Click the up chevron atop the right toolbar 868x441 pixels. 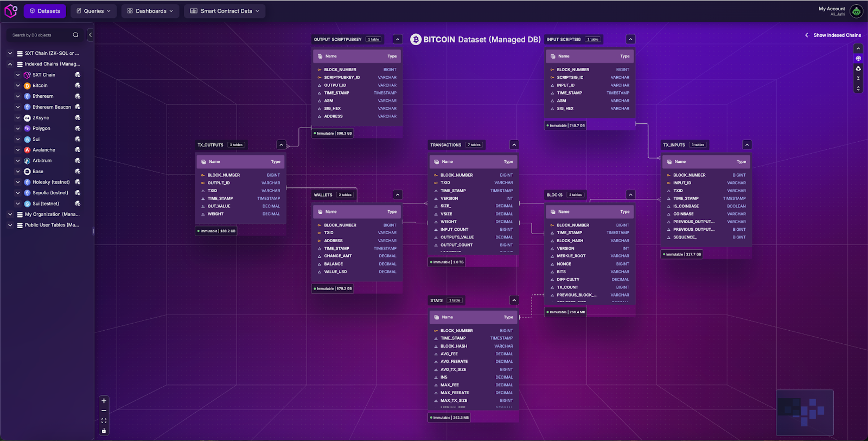858,48
